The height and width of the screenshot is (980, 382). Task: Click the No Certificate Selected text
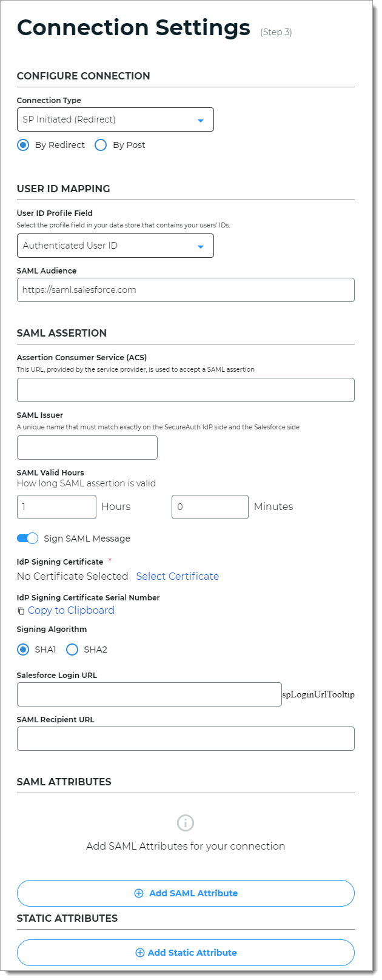[73, 576]
